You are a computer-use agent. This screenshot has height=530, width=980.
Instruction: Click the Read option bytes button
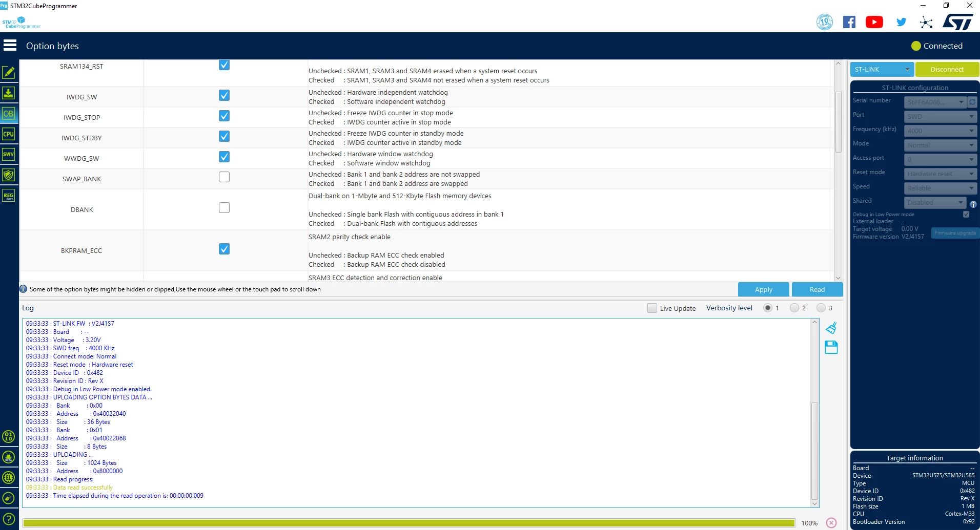(817, 289)
